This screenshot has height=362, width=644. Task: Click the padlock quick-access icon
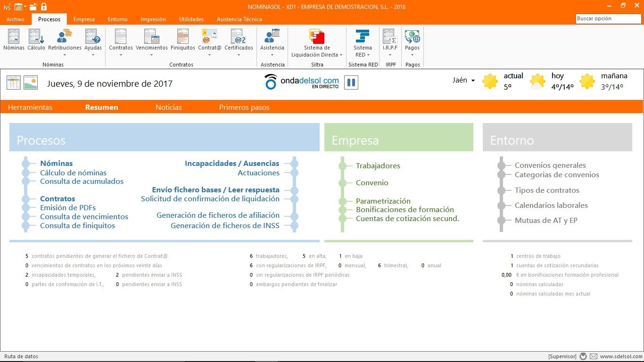pos(44,7)
